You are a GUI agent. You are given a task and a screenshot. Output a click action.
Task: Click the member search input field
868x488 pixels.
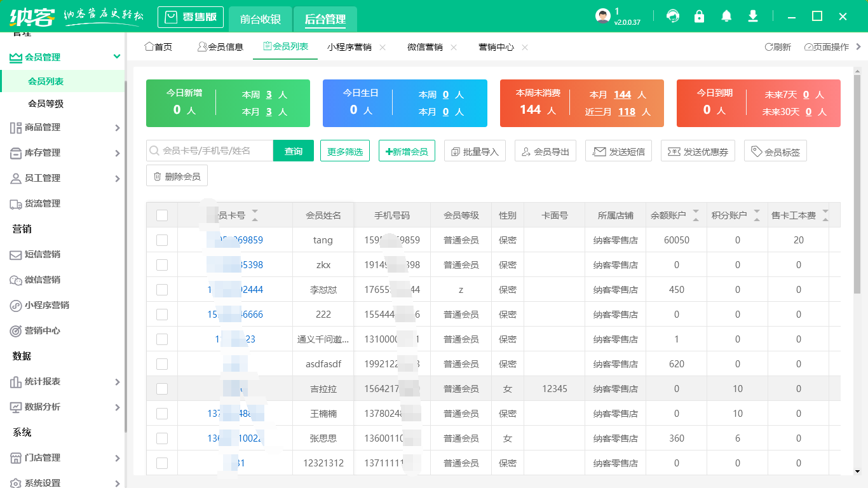pos(210,151)
